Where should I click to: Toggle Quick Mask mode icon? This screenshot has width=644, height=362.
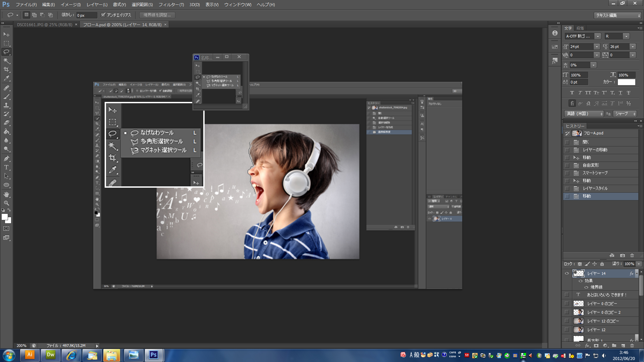[x=6, y=229]
